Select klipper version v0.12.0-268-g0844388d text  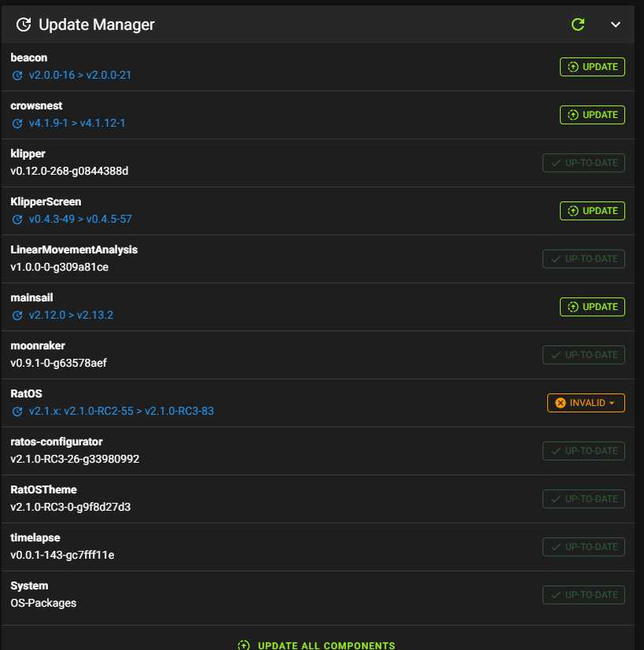tap(69, 171)
